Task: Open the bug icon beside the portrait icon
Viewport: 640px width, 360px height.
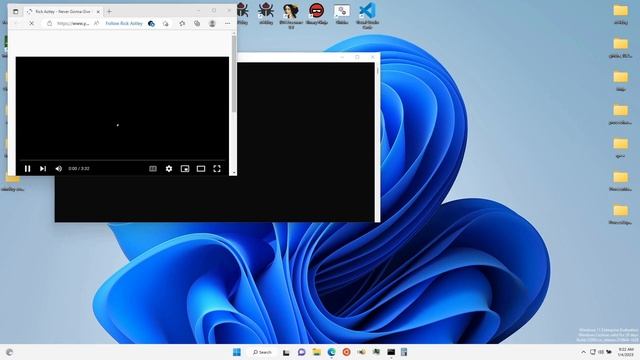Action: [266, 14]
